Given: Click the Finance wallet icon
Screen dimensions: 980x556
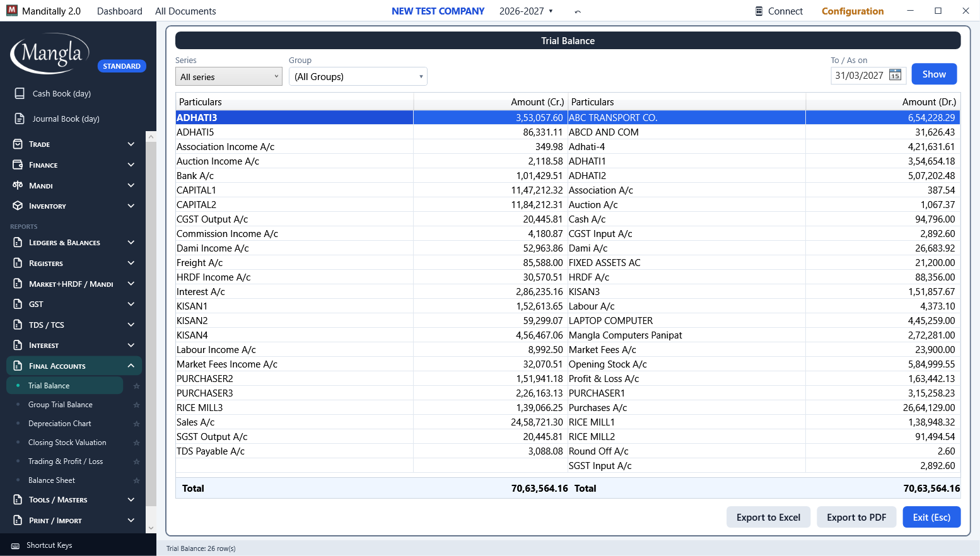Looking at the screenshot, I should 18,165.
